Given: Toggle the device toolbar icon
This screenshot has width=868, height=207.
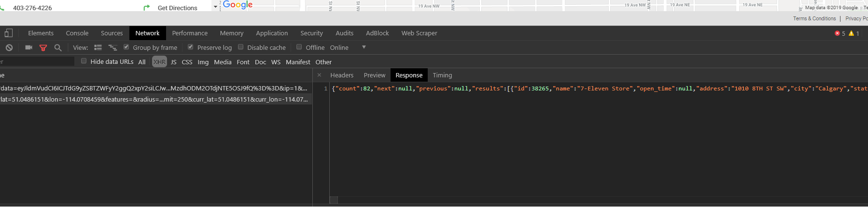Looking at the screenshot, I should coord(8,33).
